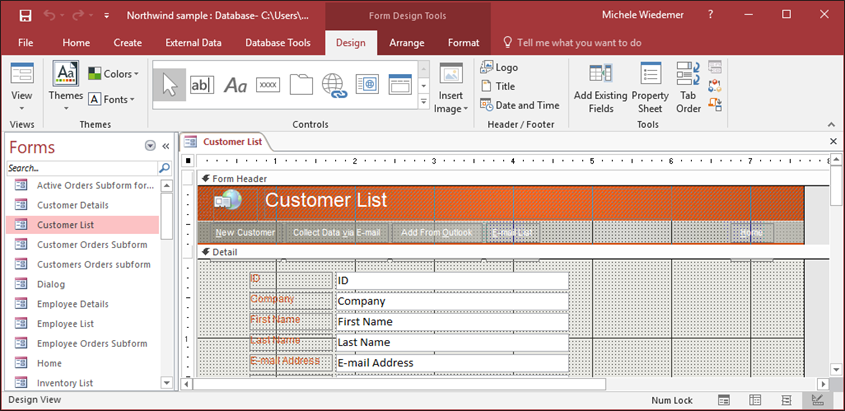Click Add Existing Fields
845x411 pixels.
(x=600, y=89)
